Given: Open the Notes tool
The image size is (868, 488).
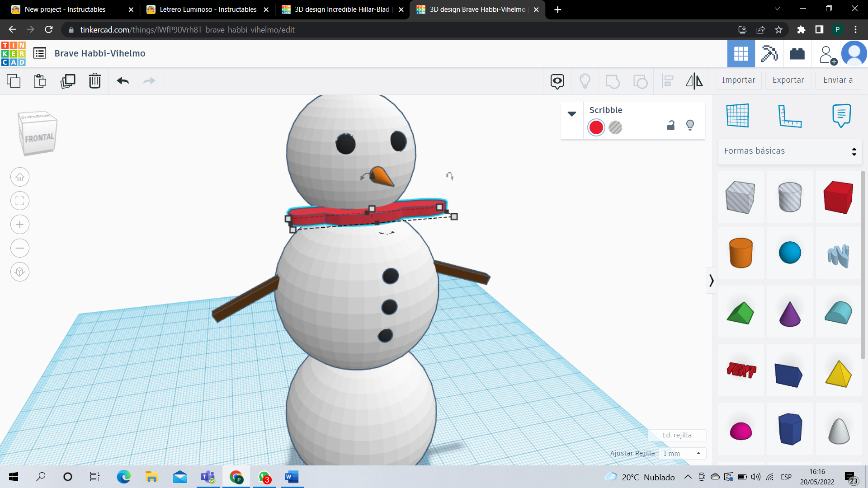Looking at the screenshot, I should click(841, 116).
